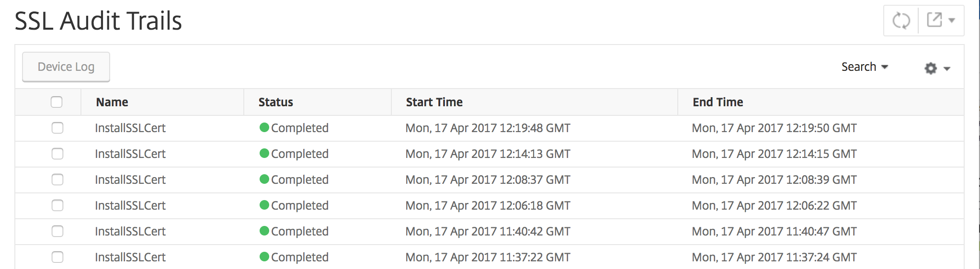Viewport: 980px width, 269px height.
Task: Expand arrow beside the gear icon
Action: tap(947, 69)
